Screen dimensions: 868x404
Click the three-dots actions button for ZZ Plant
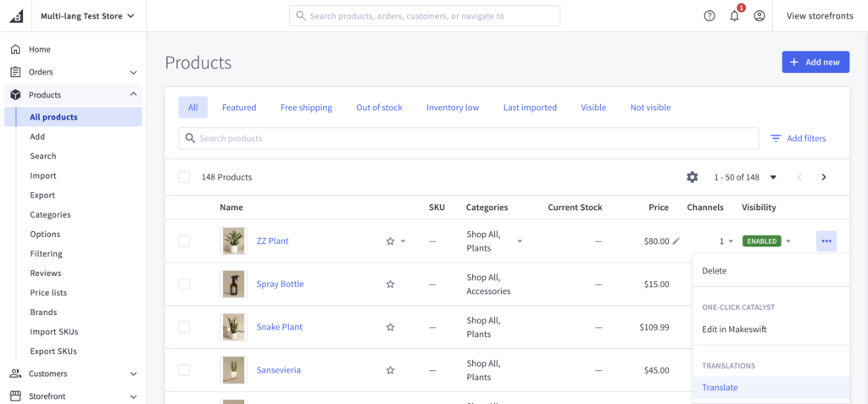pos(826,241)
